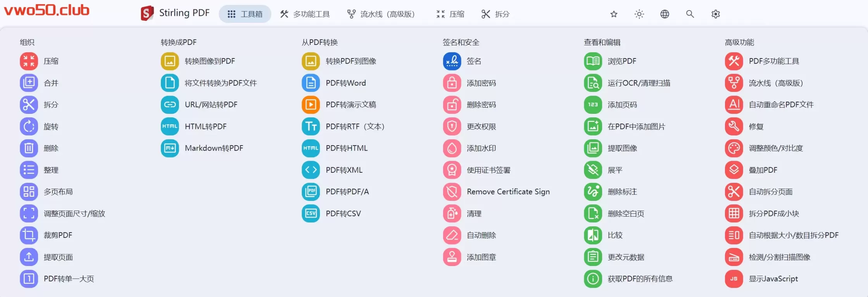Click the 添加页码 123 icon
The image size is (868, 297).
point(593,105)
